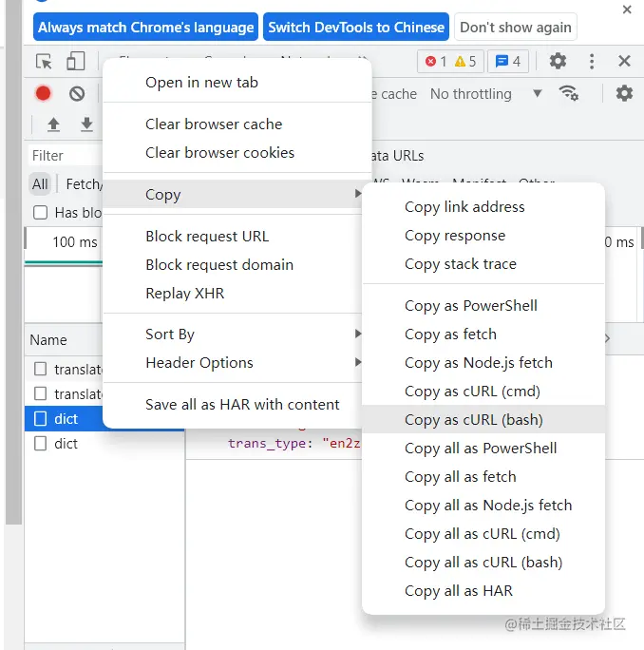
Task: Choose Copy as fetch
Action: 483,335
